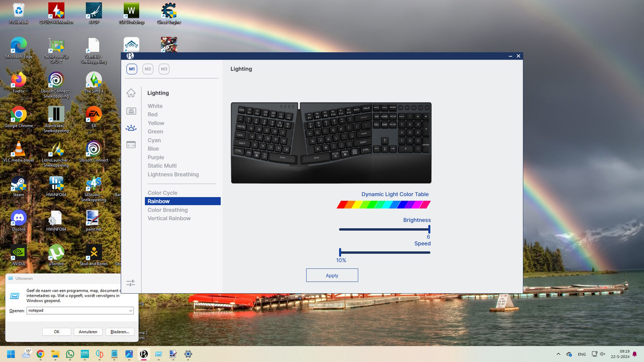Select Firefox desktop icon
This screenshot has height=362, width=644.
19,82
